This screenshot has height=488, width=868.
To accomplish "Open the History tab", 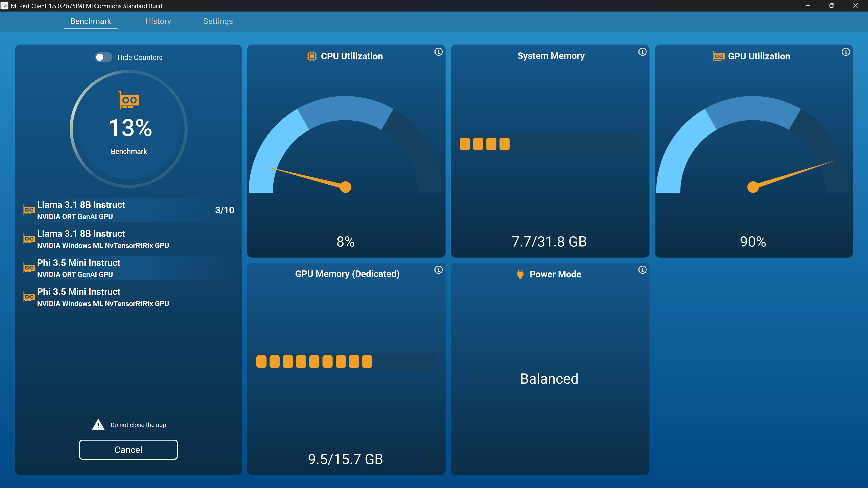I will [x=158, y=21].
